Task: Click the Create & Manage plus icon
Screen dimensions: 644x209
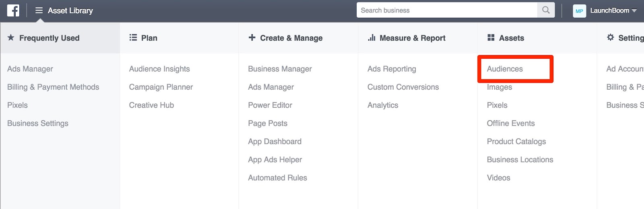Action: [252, 38]
